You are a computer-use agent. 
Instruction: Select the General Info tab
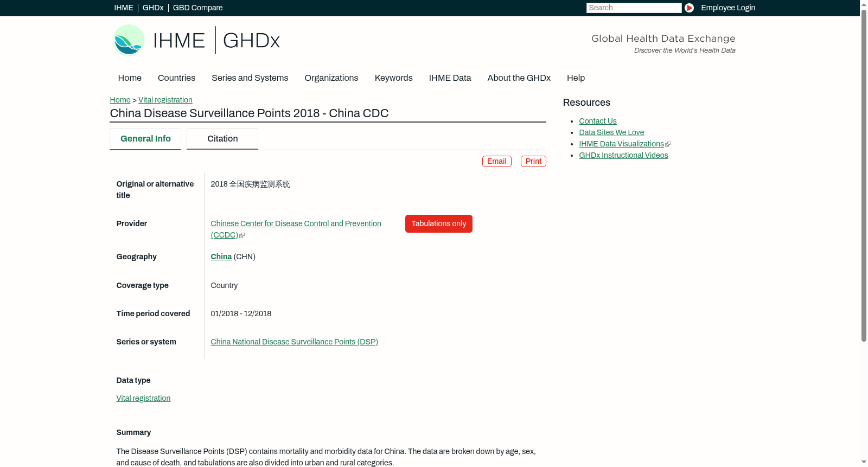click(145, 139)
